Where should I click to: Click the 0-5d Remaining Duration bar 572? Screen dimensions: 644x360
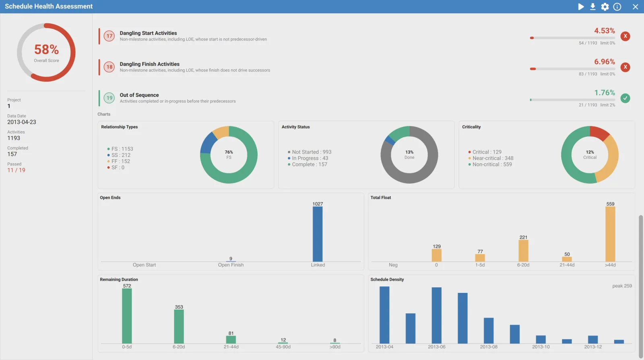tap(127, 316)
